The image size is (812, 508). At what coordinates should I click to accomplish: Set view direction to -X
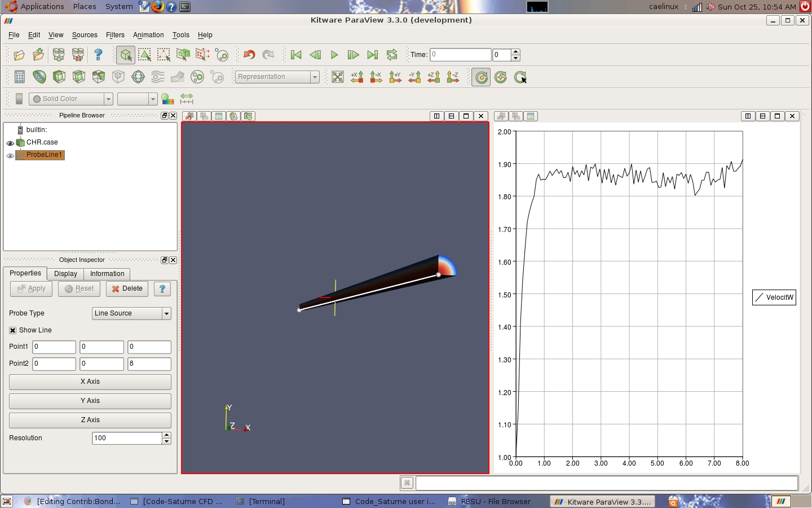tap(376, 77)
